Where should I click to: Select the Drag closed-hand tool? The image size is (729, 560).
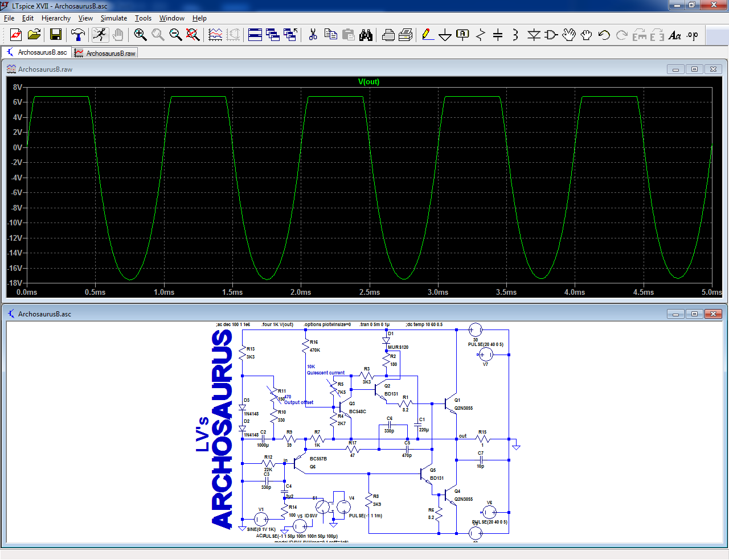tap(587, 35)
